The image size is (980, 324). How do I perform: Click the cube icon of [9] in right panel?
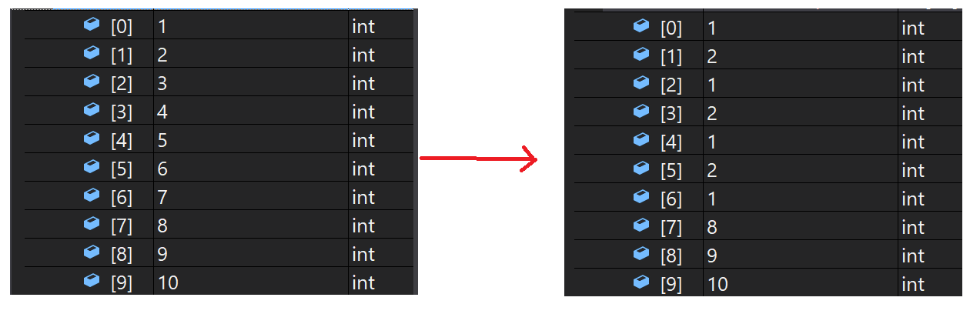641,282
